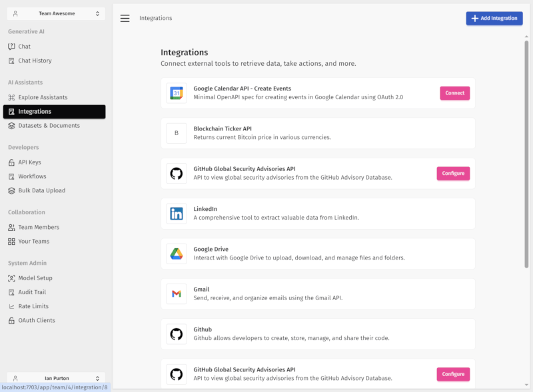Select the Integrations sidebar item

pyautogui.click(x=55, y=111)
